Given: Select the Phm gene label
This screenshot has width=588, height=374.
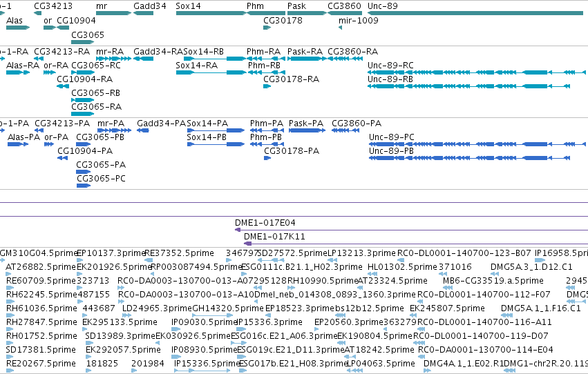Looking at the screenshot, I should pyautogui.click(x=255, y=6).
